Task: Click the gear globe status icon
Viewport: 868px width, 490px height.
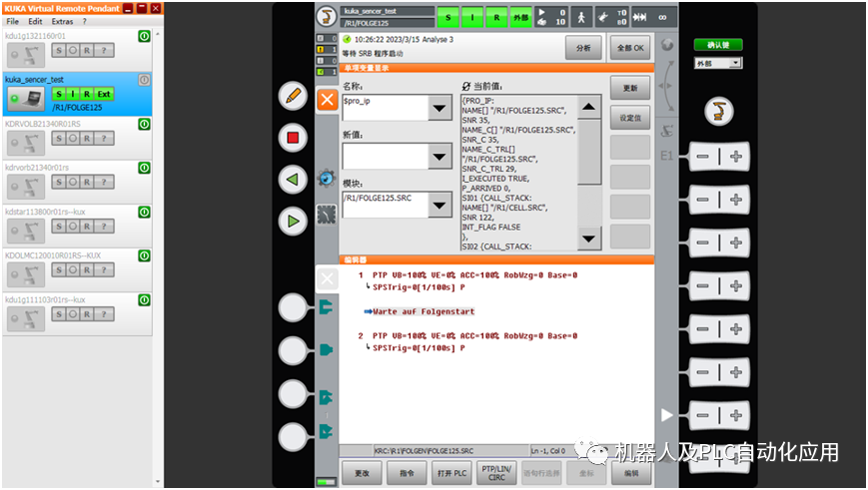Action: click(327, 178)
